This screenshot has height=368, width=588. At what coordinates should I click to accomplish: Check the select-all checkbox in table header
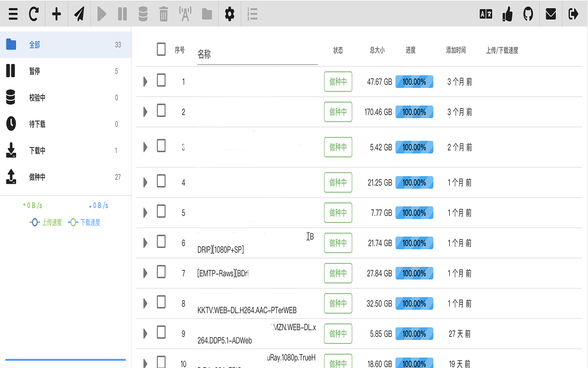tap(161, 49)
